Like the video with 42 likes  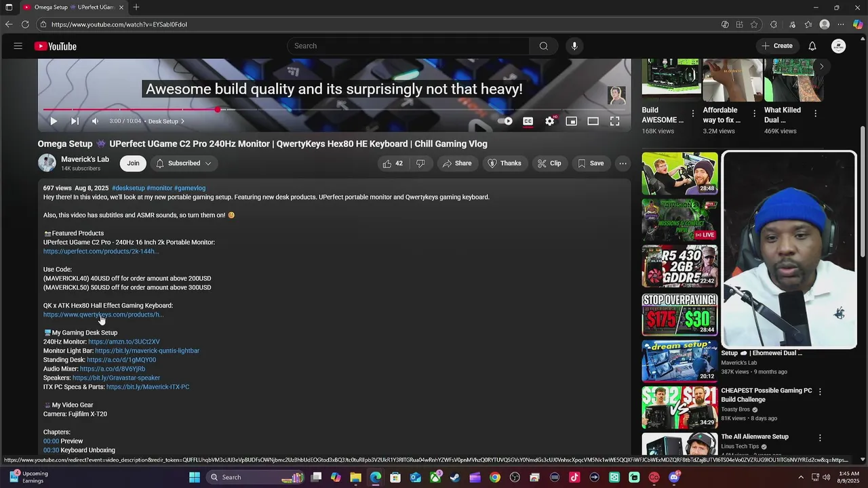point(393,163)
